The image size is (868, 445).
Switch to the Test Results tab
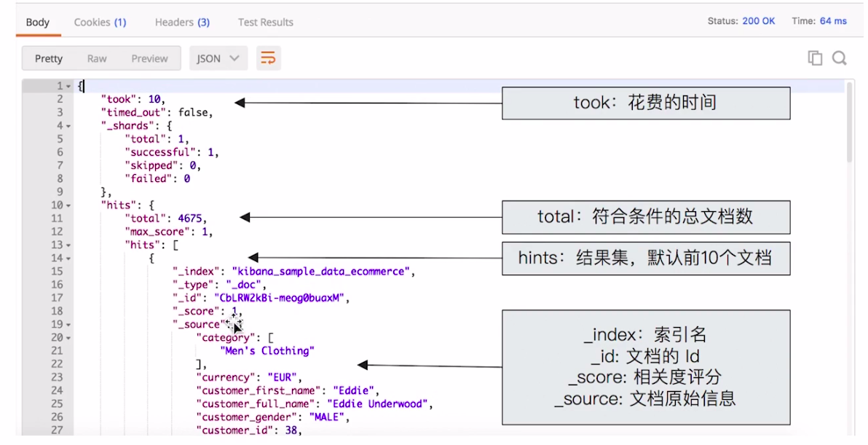click(266, 22)
